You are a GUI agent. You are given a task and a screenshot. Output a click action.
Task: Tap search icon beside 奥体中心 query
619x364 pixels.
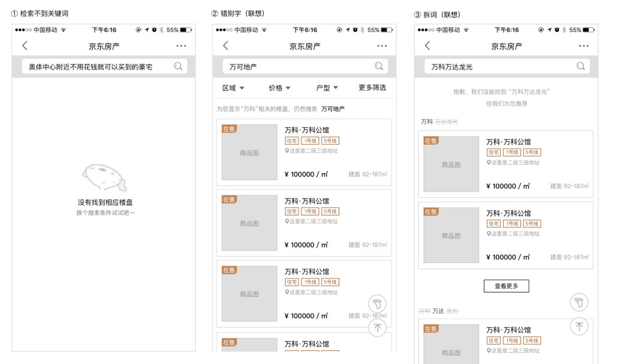point(179,66)
